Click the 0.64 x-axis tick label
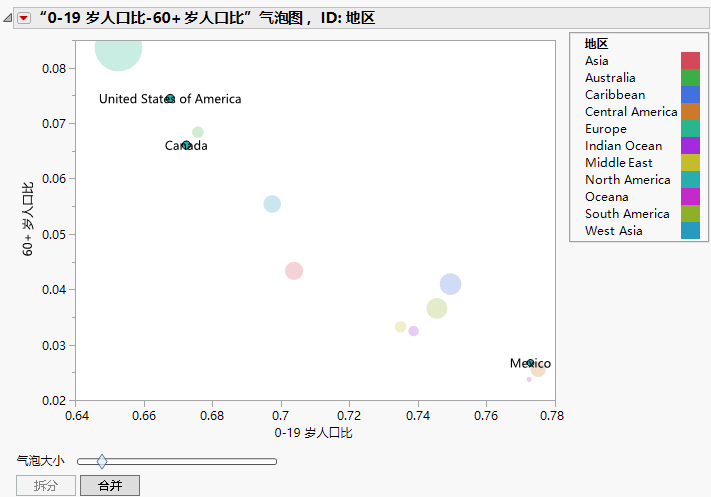 click(77, 415)
